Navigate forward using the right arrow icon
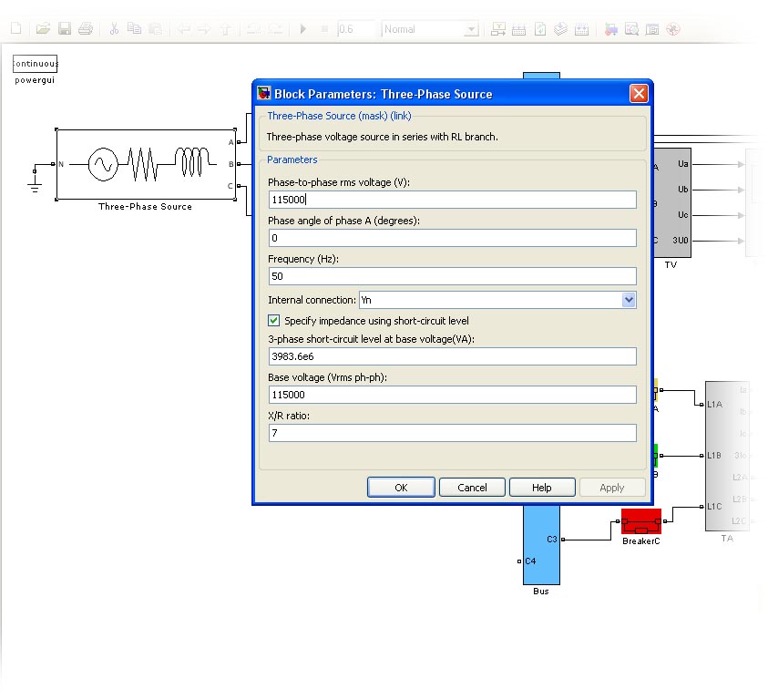768x700 pixels. (x=204, y=29)
